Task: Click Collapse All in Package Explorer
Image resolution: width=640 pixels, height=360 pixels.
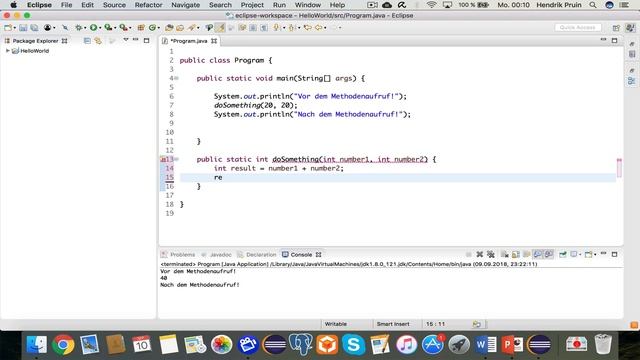Action: [x=87, y=40]
